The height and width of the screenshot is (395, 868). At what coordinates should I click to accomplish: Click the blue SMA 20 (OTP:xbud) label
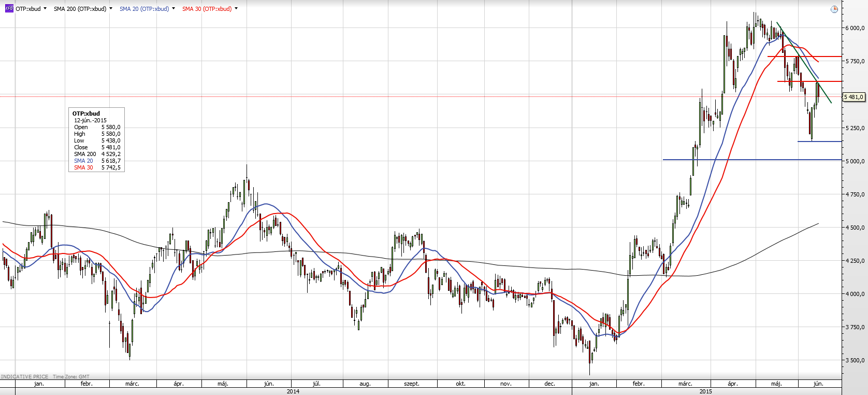(x=144, y=9)
